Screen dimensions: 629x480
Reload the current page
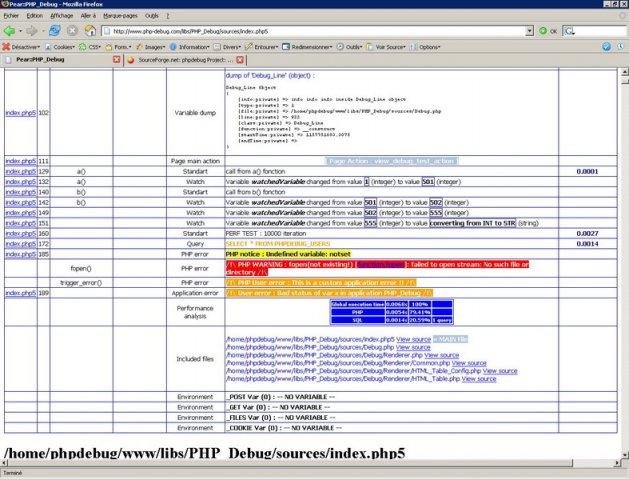pos(55,31)
